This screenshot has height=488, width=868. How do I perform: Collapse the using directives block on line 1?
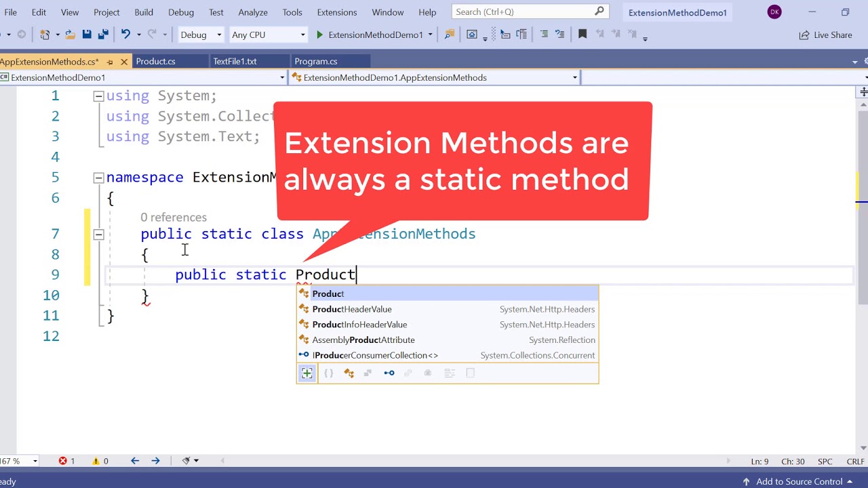click(98, 96)
